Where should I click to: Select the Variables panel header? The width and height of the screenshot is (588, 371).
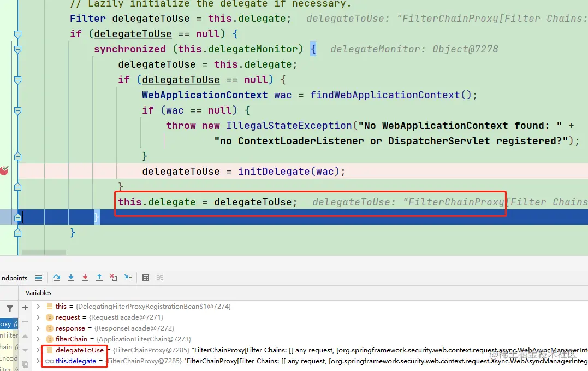click(x=38, y=293)
